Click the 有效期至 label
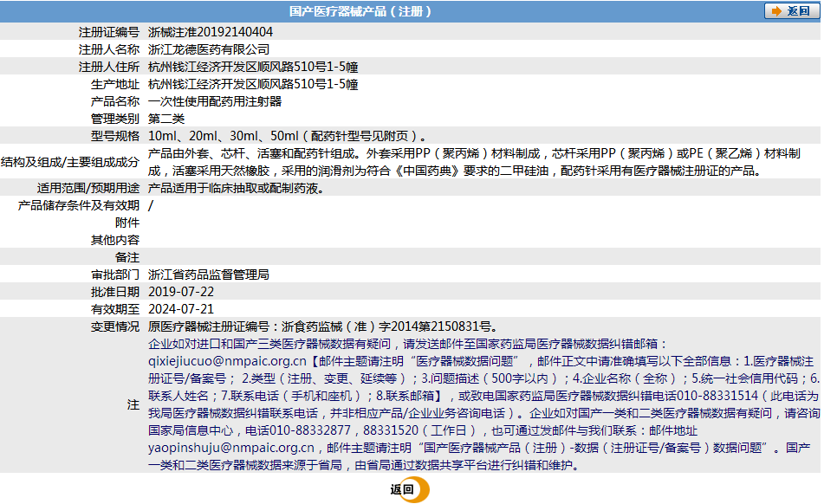This screenshot has height=504, width=824. [x=115, y=309]
